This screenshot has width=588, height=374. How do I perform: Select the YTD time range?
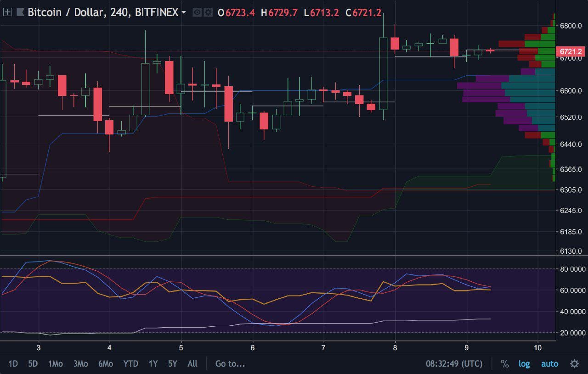coord(130,364)
